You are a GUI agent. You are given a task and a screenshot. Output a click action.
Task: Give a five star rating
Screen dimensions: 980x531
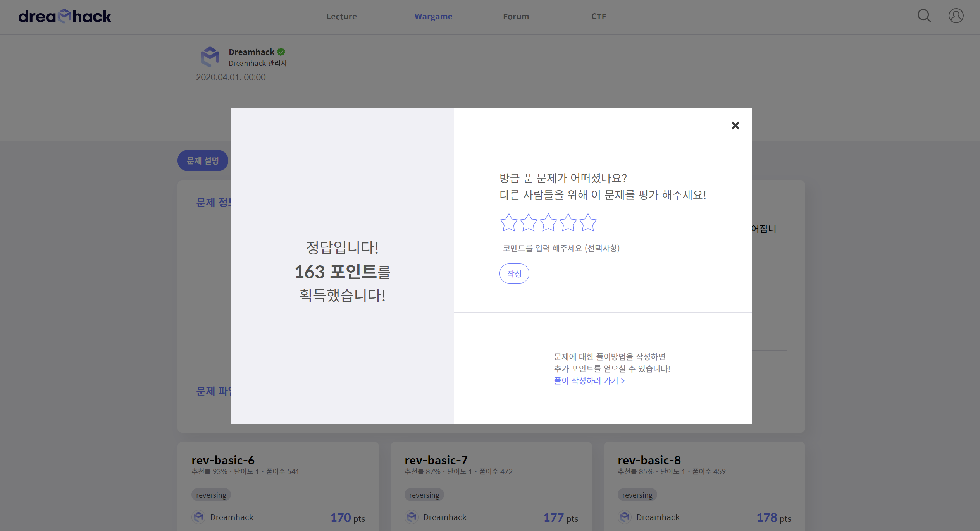tap(588, 223)
